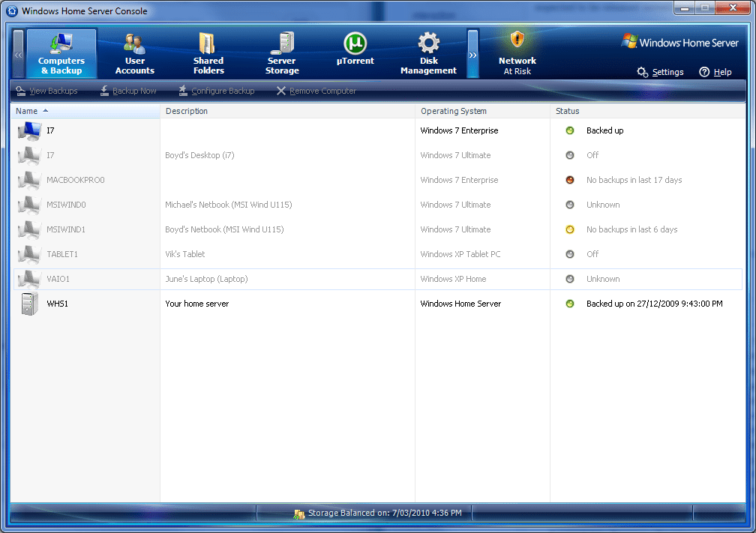Screen dimensions: 756x533
Task: Click the Michael's Netbook (MSI Wind U115) description
Action: [229, 205]
